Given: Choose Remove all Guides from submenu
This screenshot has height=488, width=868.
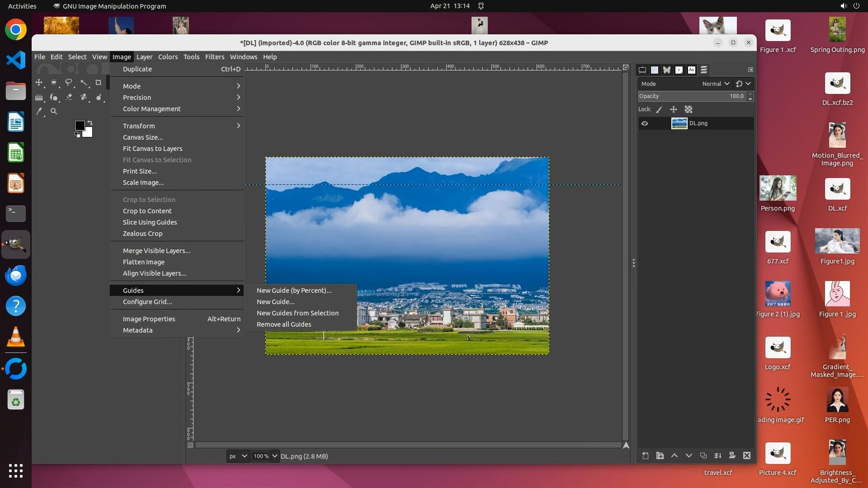Looking at the screenshot, I should click(x=284, y=324).
